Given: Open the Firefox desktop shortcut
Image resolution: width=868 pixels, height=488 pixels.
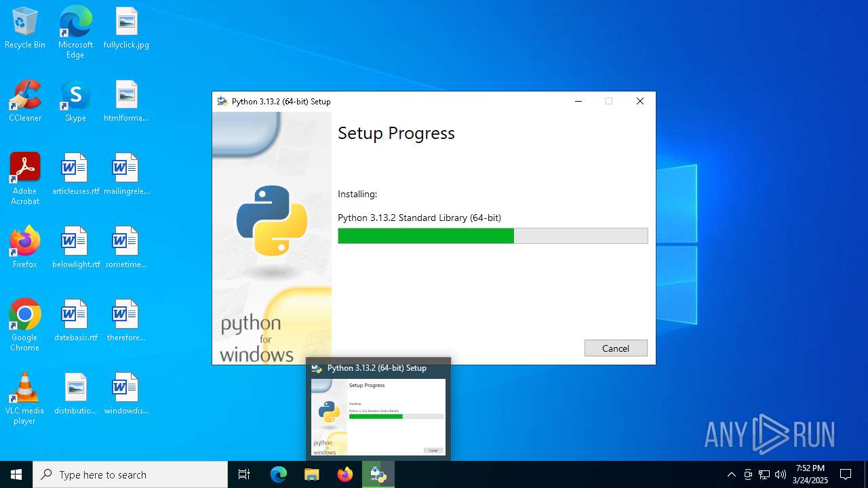Looking at the screenshot, I should (25, 248).
